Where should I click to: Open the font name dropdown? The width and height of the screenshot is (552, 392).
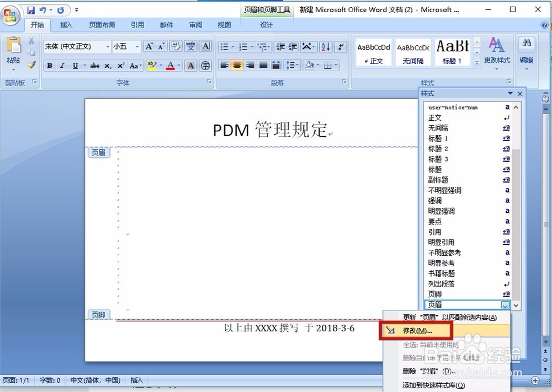coord(108,46)
